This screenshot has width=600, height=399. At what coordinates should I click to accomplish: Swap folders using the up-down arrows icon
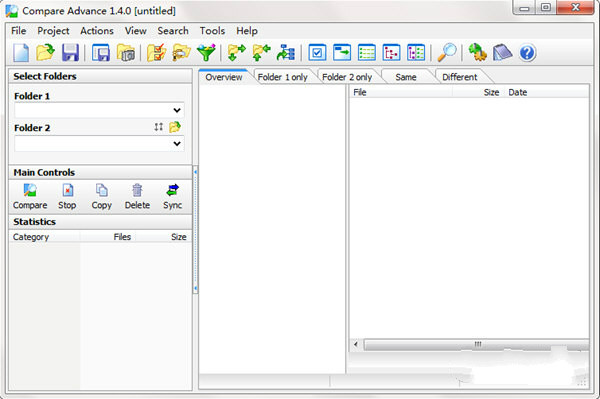coord(159,127)
